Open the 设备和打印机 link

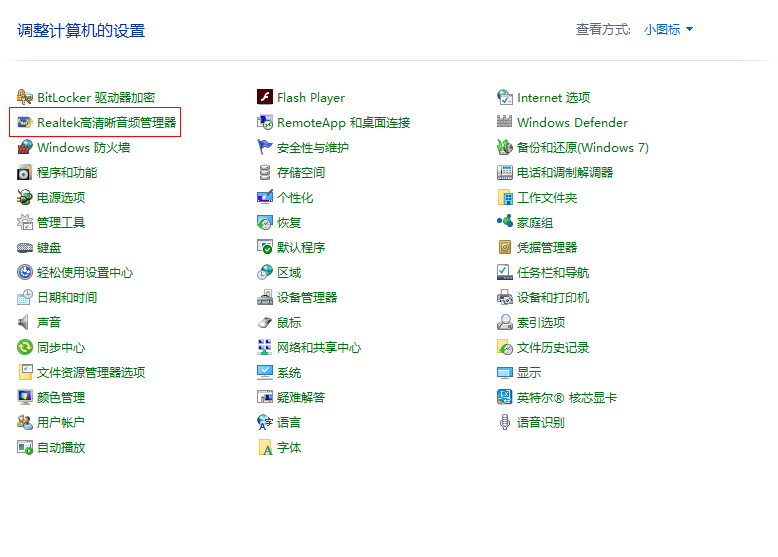click(x=553, y=297)
